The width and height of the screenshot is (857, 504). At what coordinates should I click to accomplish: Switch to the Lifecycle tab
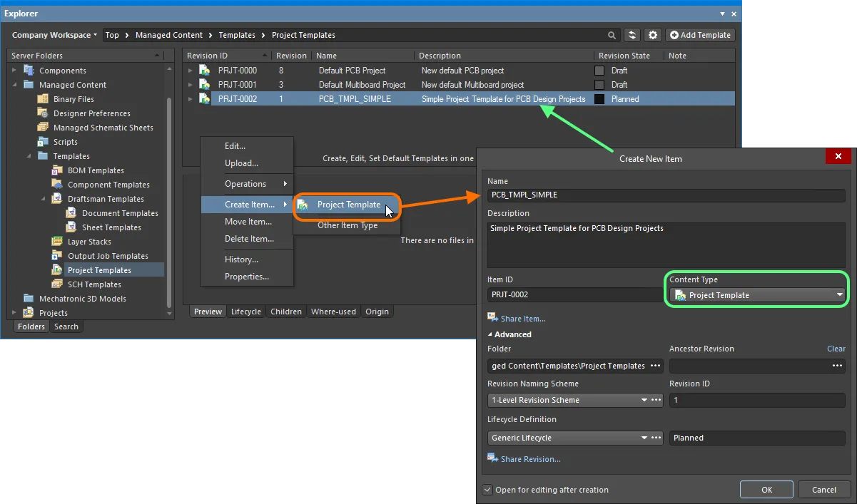point(246,312)
